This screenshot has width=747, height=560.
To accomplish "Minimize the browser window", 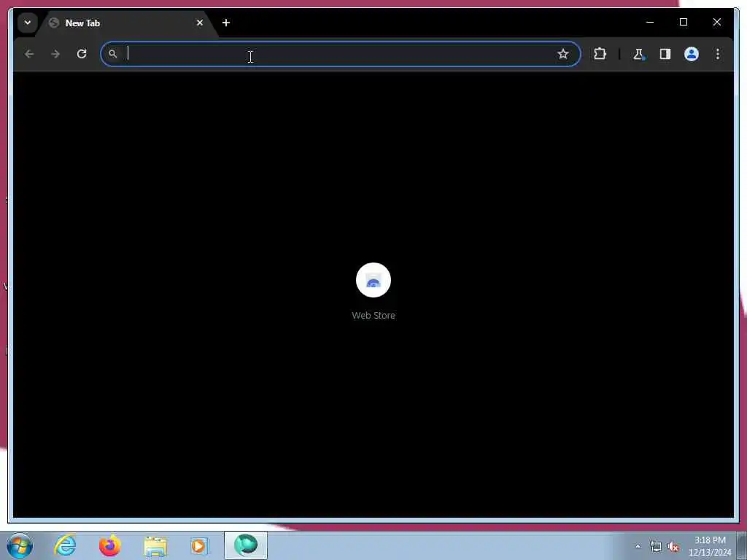I will point(650,22).
